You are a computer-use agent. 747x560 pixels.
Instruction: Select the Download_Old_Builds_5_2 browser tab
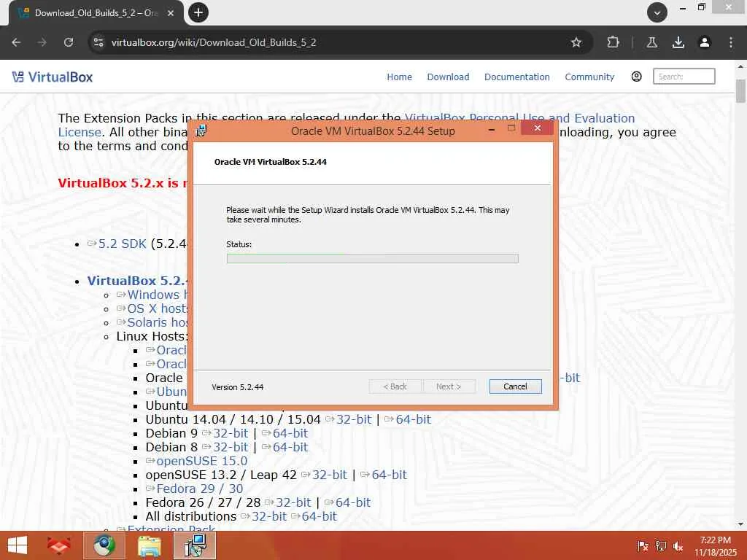(96, 13)
